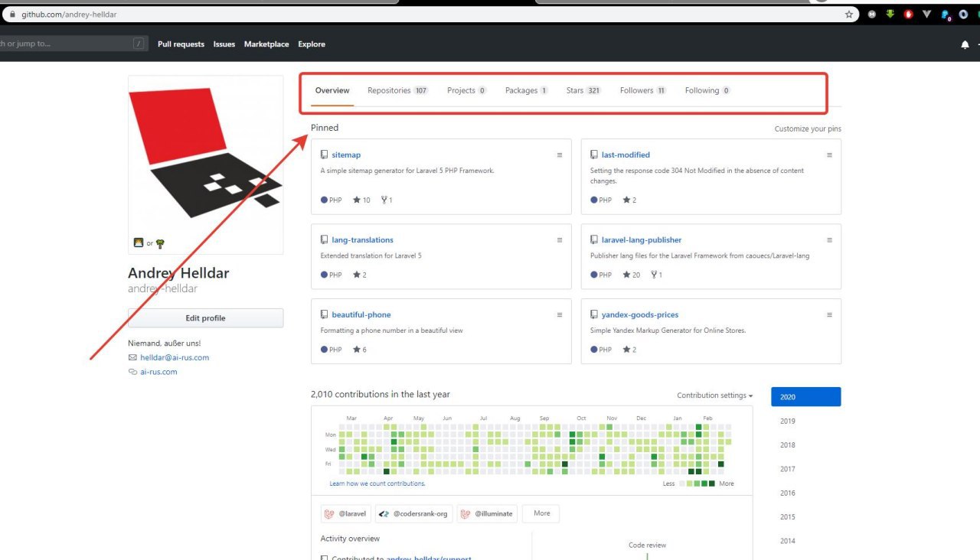Screen dimensions: 980x560
Task: Select year 2017 in contributions
Action: (788, 469)
